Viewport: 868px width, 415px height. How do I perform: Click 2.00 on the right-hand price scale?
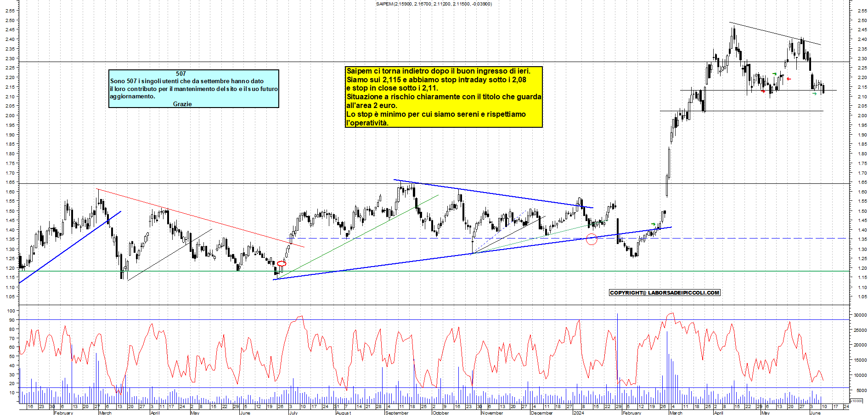click(862, 116)
